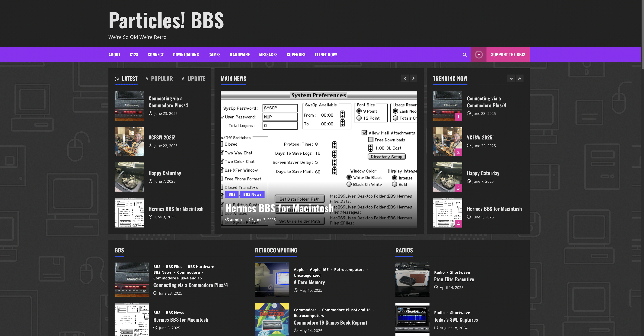This screenshot has height=336, width=644.
Task: Open Latest thumbnail for Commodore Plus/4 post
Action: pos(129,106)
